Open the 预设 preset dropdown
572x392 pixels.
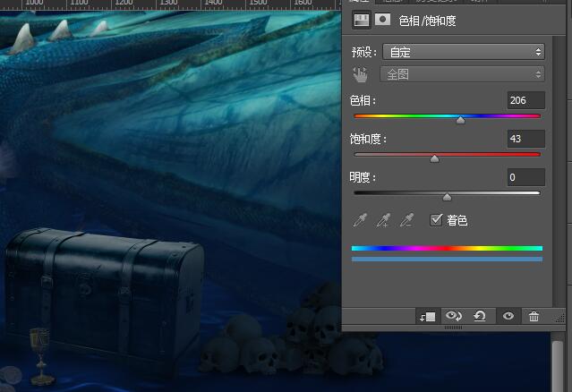(464, 52)
